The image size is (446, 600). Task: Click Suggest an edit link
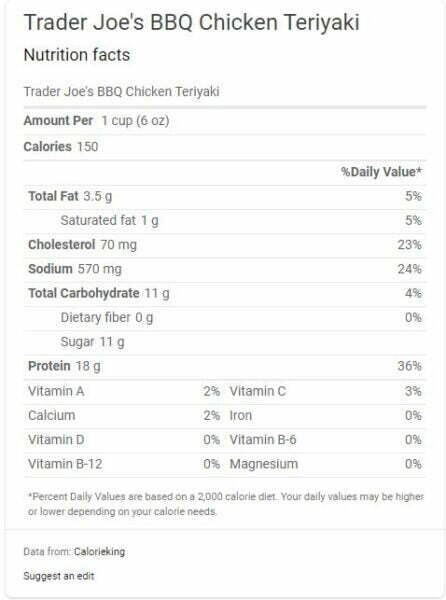pyautogui.click(x=59, y=576)
